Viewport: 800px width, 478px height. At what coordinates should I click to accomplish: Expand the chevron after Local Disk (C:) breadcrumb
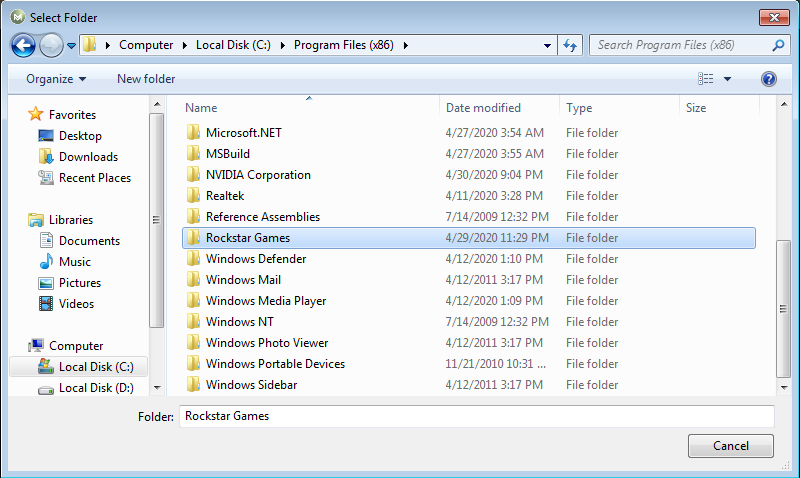(282, 45)
